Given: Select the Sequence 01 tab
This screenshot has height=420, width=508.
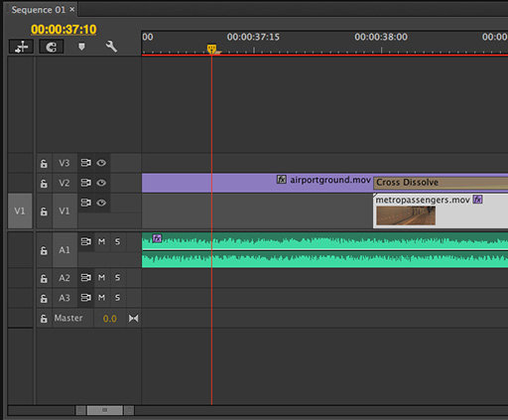Looking at the screenshot, I should click(x=39, y=10).
